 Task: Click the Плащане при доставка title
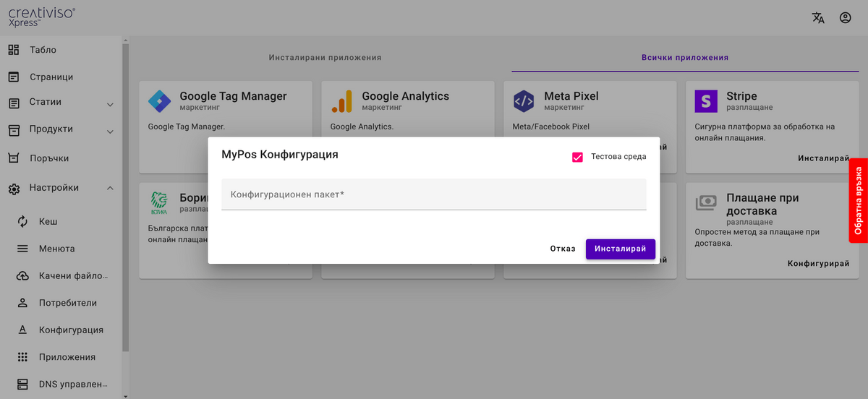tap(762, 205)
